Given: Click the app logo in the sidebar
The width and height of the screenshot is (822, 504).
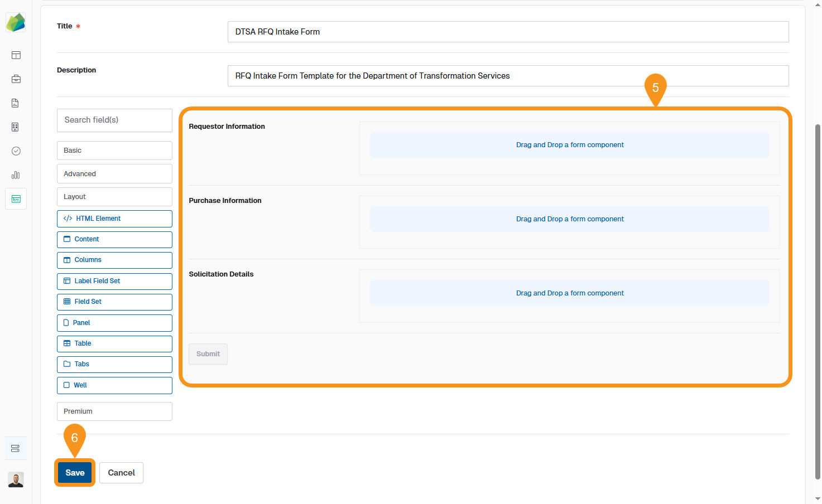Looking at the screenshot, I should pyautogui.click(x=16, y=22).
